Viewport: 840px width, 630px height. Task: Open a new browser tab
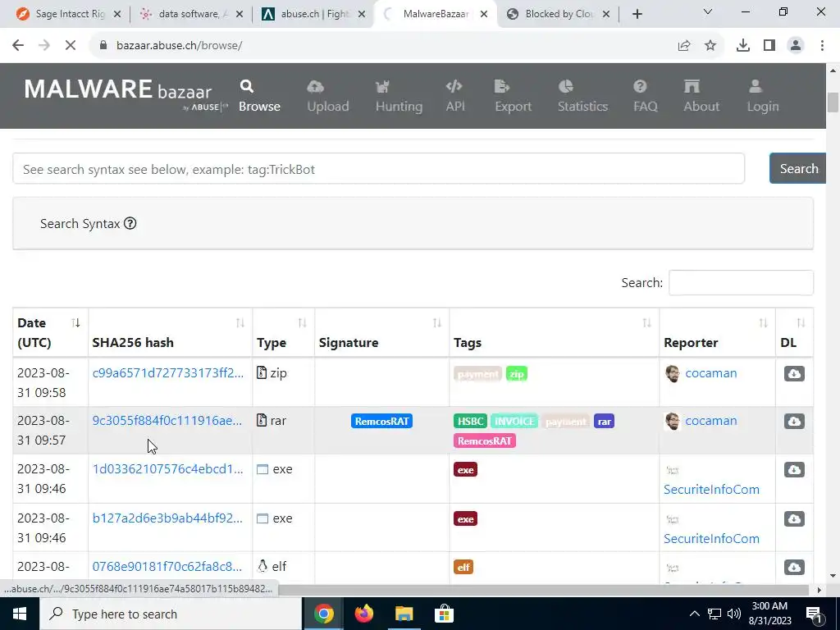pyautogui.click(x=637, y=14)
